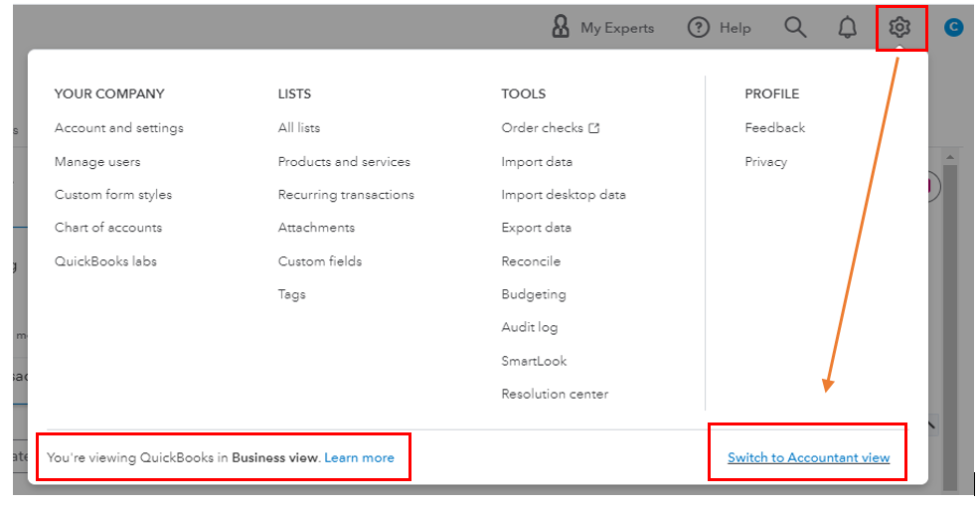The image size is (980, 507).
Task: Open My Experts in the top bar
Action: pos(603,28)
